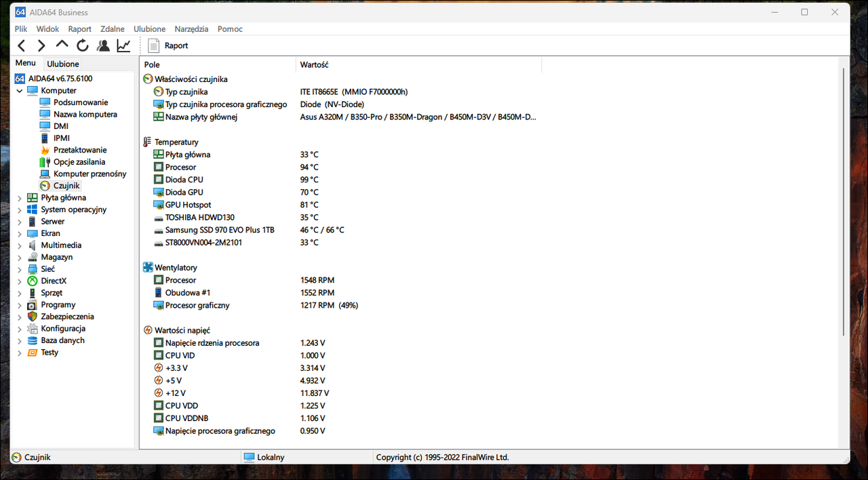Switch to the Ulubione tab in sidebar
Viewport: 868px width, 480px height.
63,64
